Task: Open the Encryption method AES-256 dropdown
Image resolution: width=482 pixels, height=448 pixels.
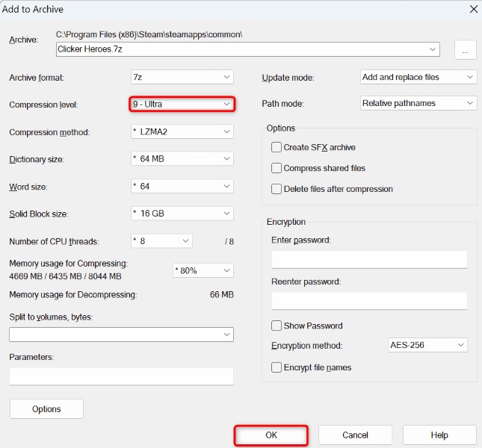Action: (427, 345)
